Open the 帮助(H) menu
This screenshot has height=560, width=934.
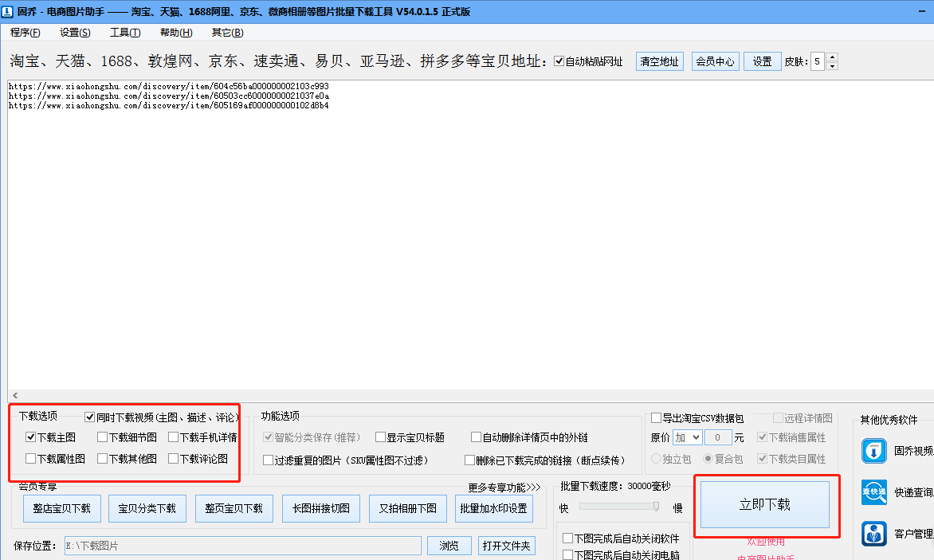[175, 32]
